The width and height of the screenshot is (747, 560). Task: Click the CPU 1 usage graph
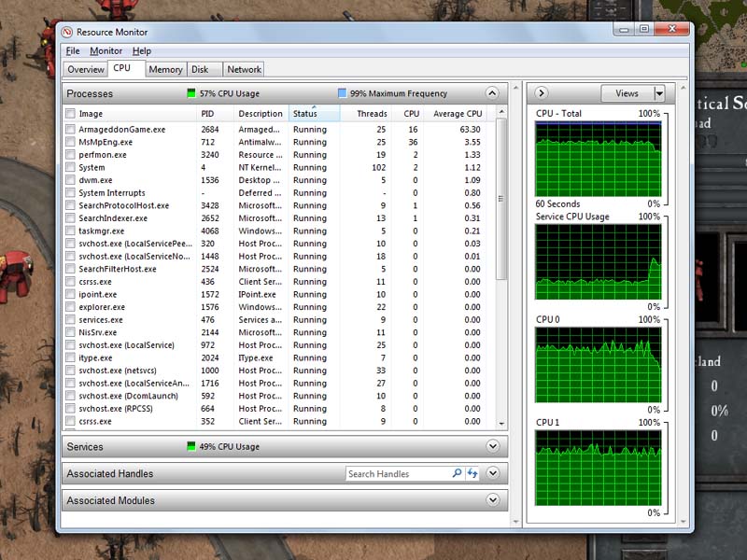pyautogui.click(x=599, y=468)
